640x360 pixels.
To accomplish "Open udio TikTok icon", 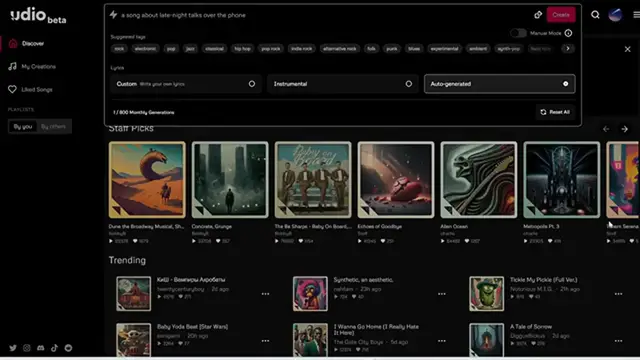I will 54,348.
